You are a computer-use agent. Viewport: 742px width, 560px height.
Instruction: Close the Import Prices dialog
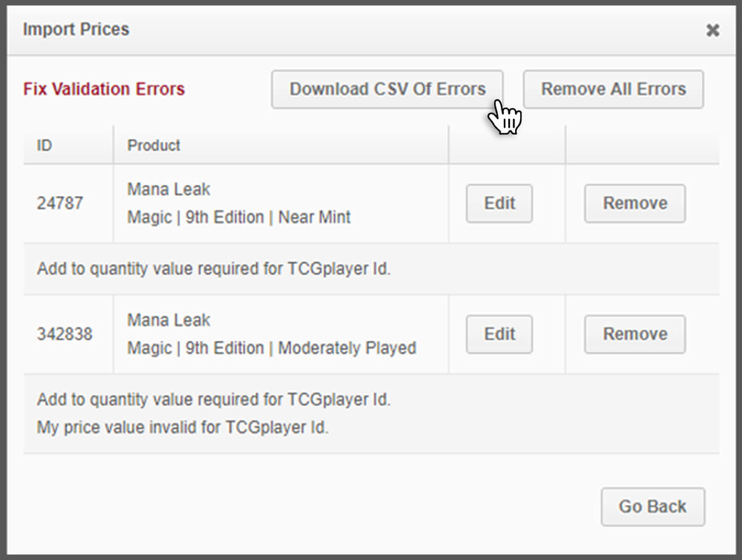point(714,29)
